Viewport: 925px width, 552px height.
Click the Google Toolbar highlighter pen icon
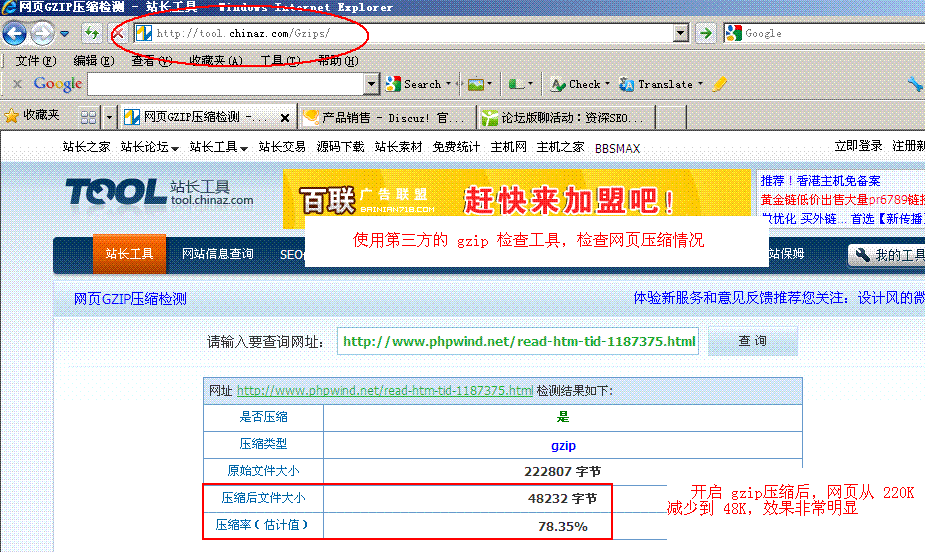pyautogui.click(x=719, y=84)
